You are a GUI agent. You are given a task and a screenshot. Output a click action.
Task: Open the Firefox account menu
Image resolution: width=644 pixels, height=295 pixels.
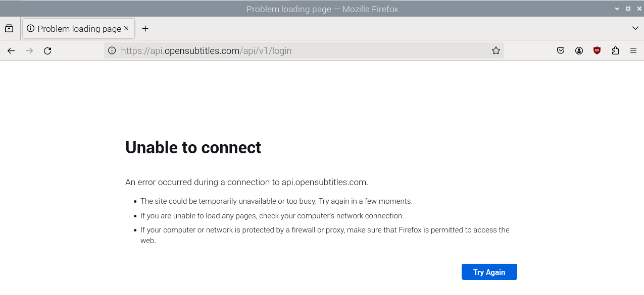(x=579, y=50)
